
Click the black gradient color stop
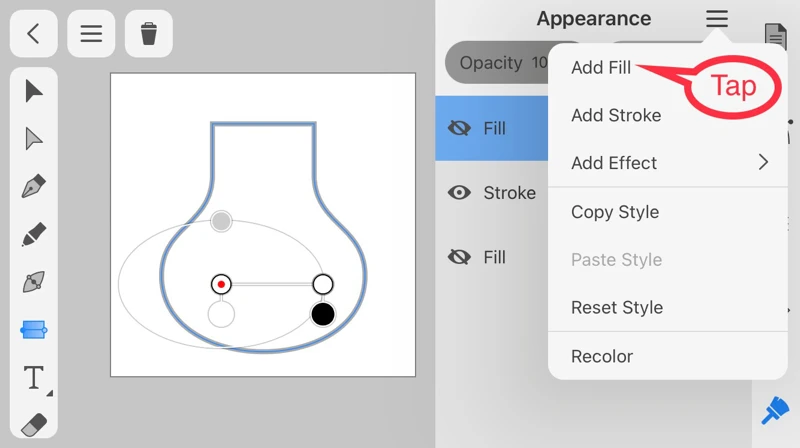(x=322, y=315)
